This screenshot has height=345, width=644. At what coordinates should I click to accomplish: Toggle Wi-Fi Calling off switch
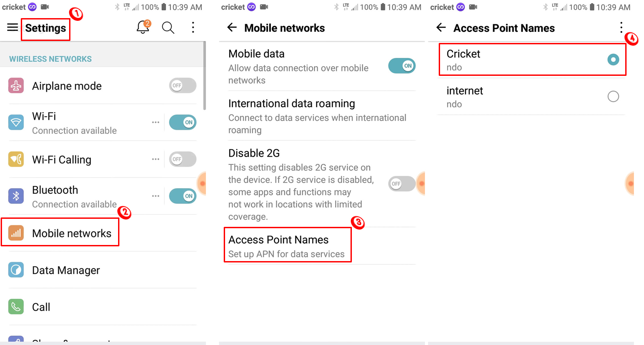[x=182, y=159]
